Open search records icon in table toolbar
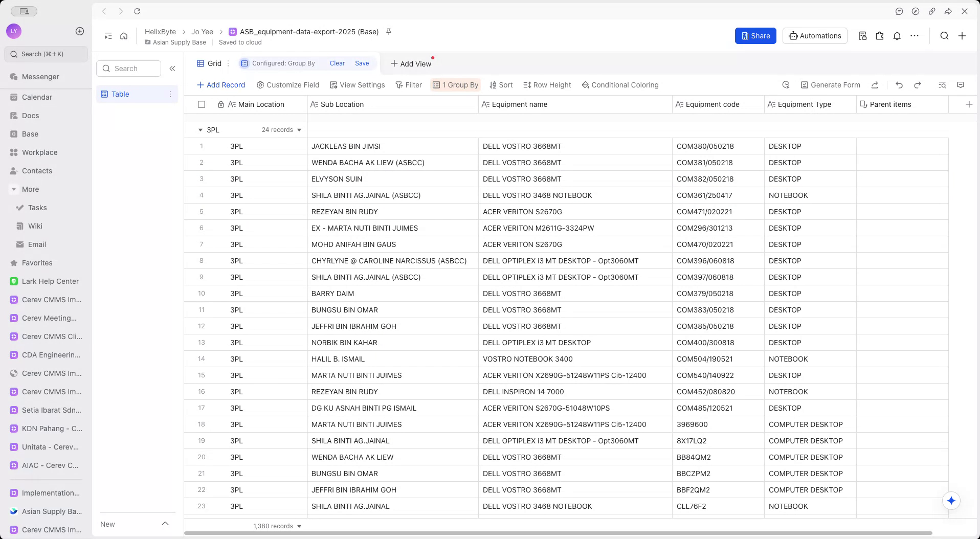 (x=942, y=85)
